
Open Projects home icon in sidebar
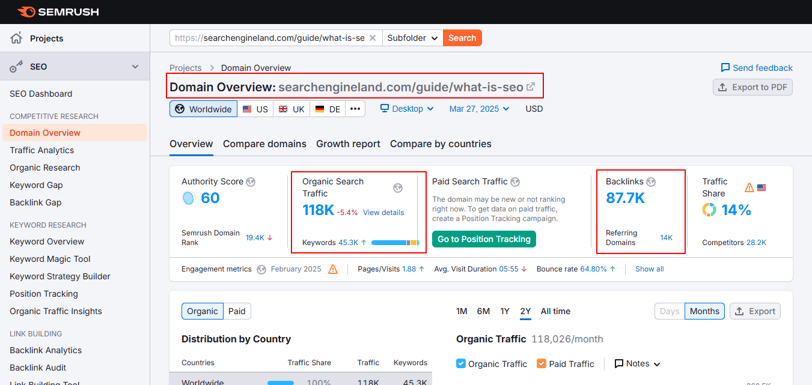point(17,38)
